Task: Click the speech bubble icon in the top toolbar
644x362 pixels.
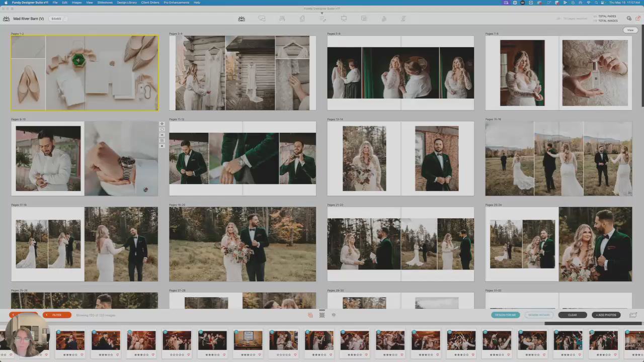Action: (x=262, y=19)
